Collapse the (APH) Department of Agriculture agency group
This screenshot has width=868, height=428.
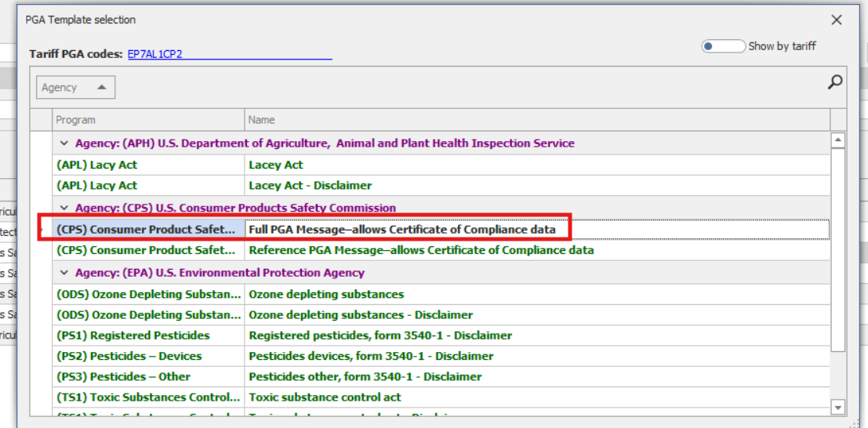pyautogui.click(x=64, y=144)
